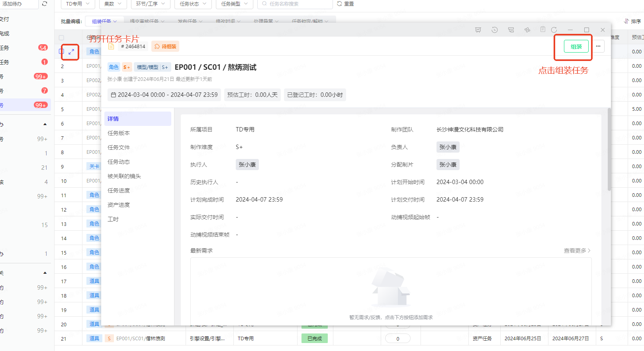The width and height of the screenshot is (644, 351).
Task: Click the sort icon labeled 排序
Action: tap(632, 21)
